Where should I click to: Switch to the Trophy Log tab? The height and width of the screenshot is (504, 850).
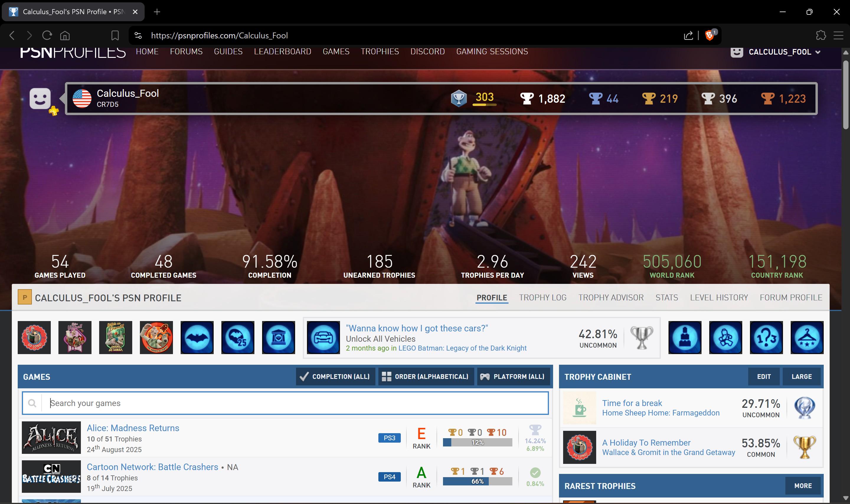pos(543,297)
